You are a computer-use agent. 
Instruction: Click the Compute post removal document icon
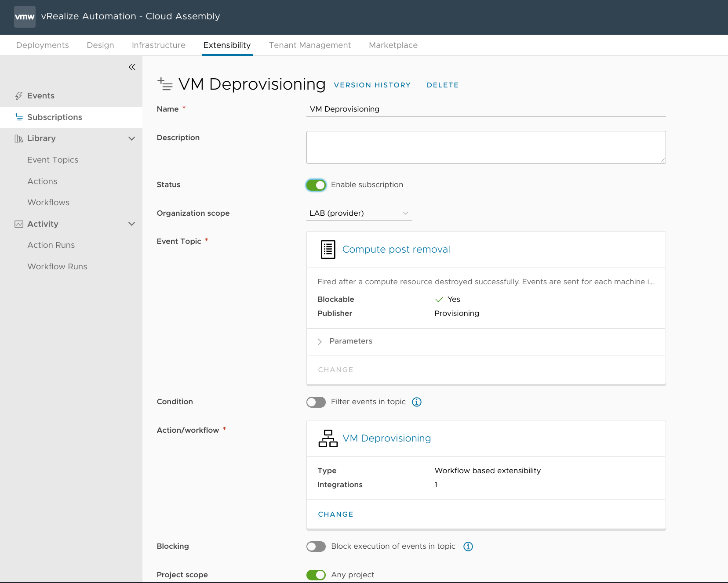(328, 250)
